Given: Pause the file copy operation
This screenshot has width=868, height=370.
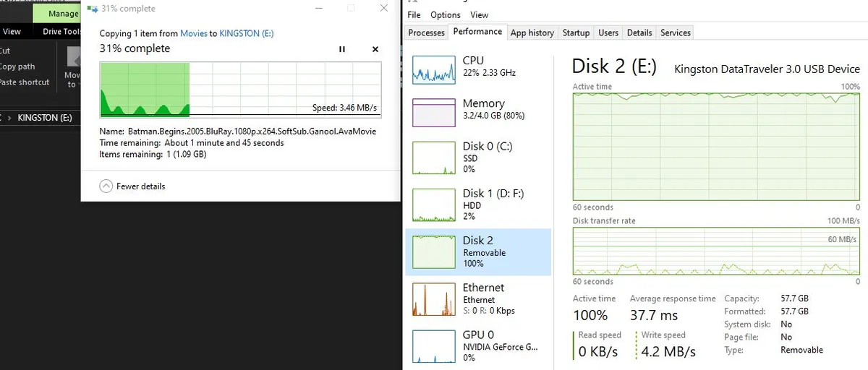Looking at the screenshot, I should click(x=342, y=49).
